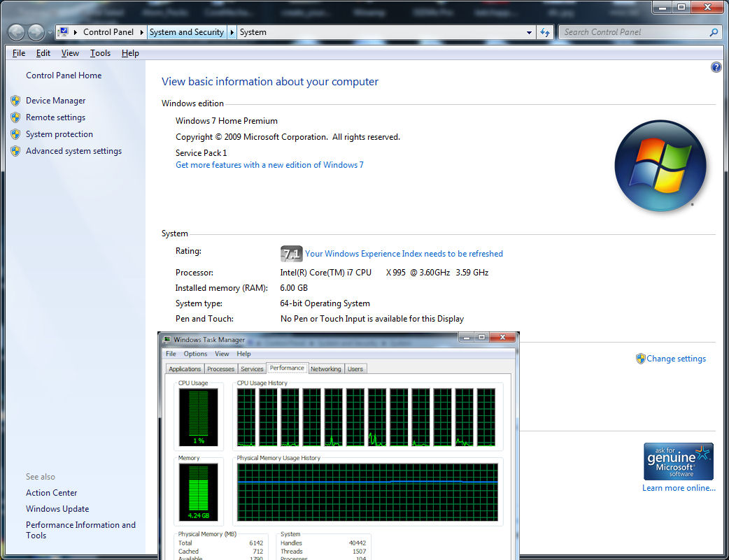
Task: Expand the arrow after Control Panel breadcrumb
Action: click(141, 33)
